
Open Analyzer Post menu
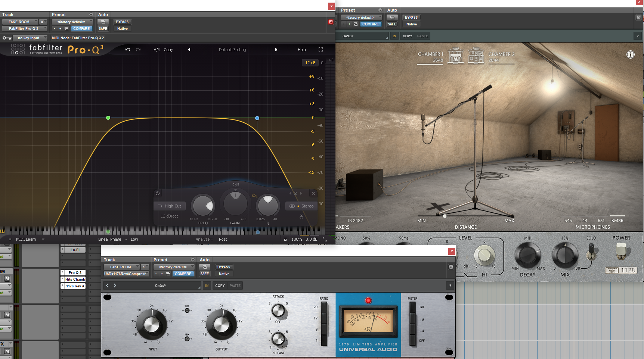coord(223,240)
